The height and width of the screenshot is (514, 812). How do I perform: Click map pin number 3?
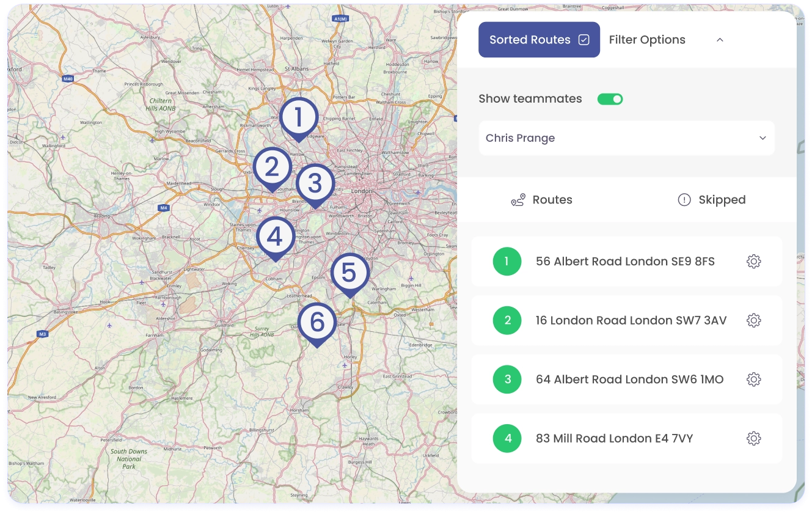pos(315,184)
